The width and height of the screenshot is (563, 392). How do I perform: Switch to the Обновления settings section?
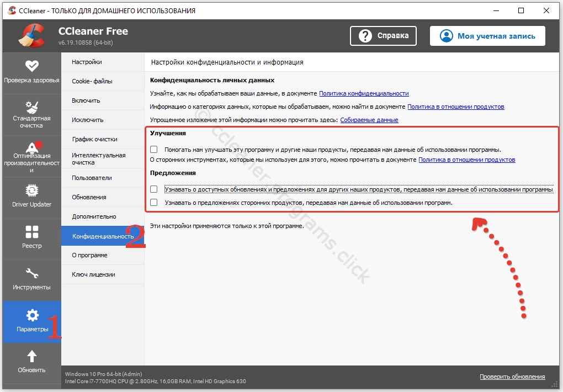coord(89,197)
